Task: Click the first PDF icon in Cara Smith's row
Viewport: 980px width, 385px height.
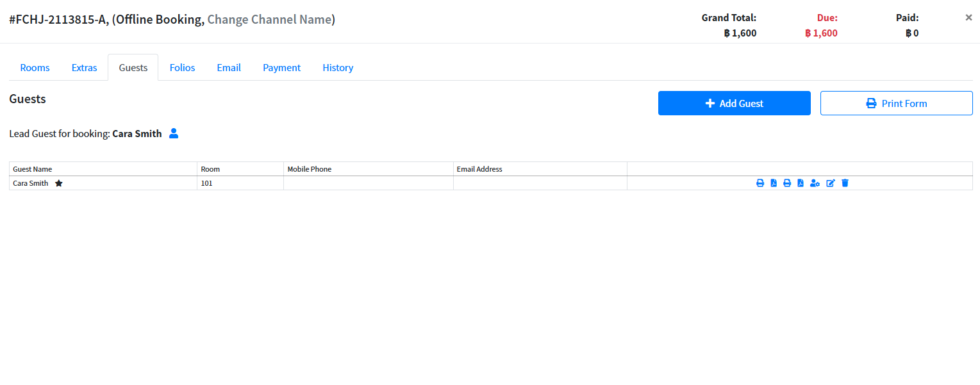Action: 774,183
